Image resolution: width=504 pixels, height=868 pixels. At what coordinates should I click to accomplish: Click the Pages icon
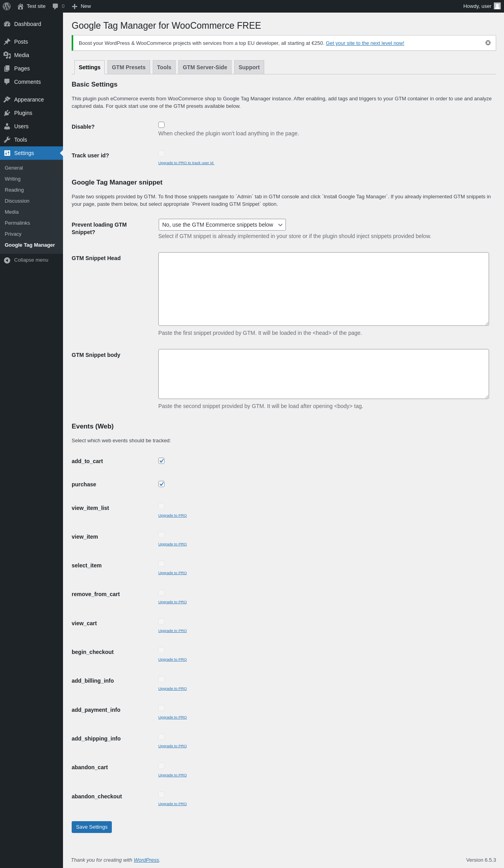(7, 68)
